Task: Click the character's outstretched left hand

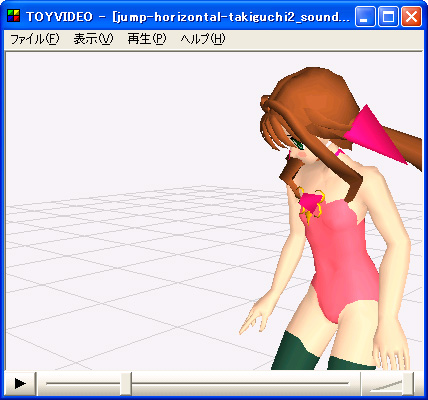Action: click(252, 321)
